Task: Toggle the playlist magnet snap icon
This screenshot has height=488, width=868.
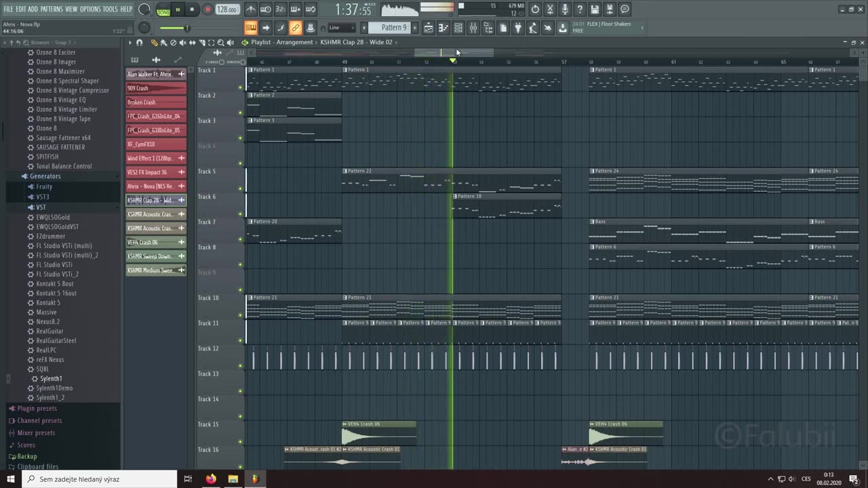Action: click(x=139, y=43)
